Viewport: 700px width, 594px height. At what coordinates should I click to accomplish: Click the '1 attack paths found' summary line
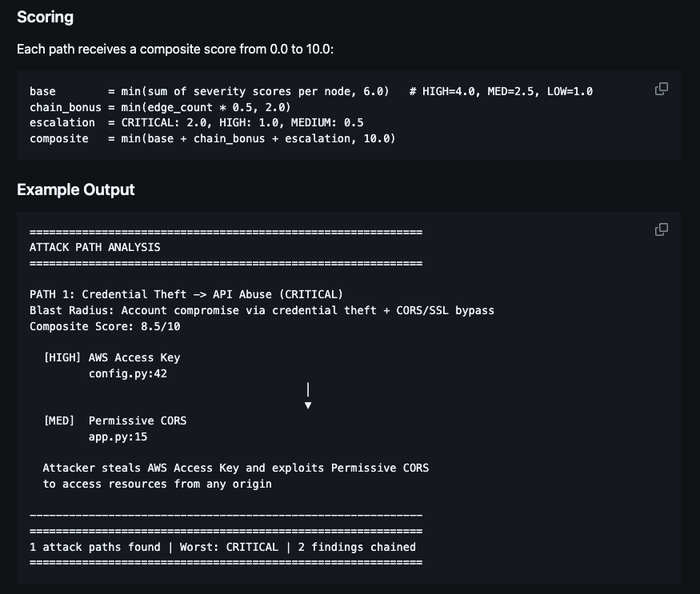(222, 547)
